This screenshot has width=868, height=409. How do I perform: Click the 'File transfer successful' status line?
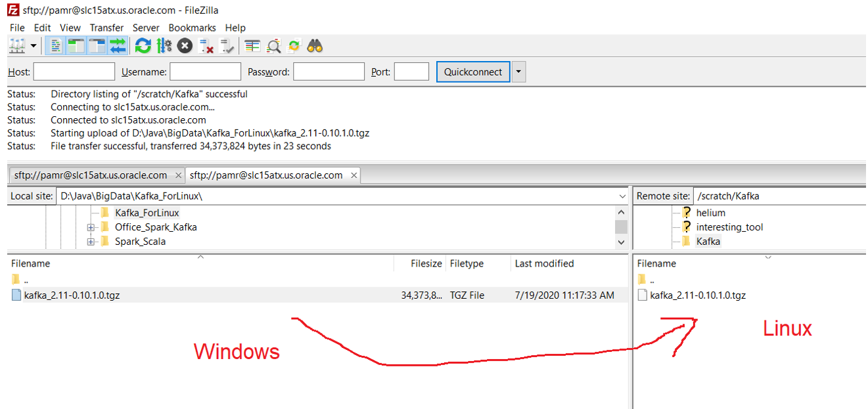pyautogui.click(x=191, y=146)
